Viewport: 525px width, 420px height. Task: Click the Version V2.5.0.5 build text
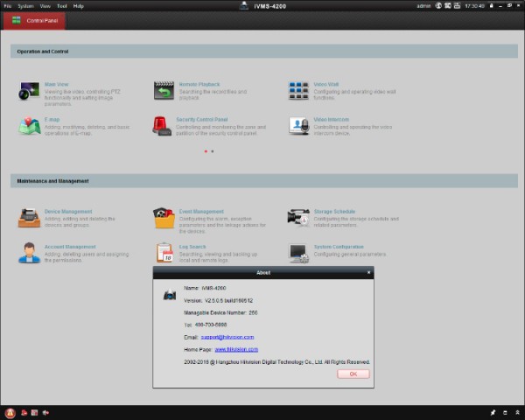tap(218, 300)
